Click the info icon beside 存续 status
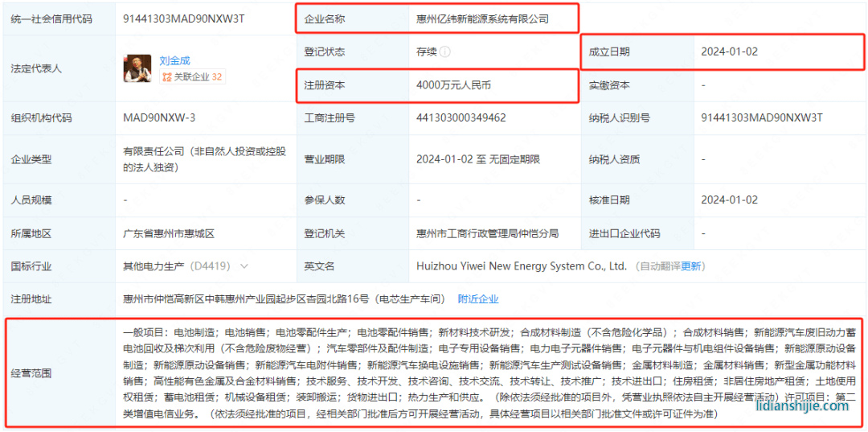 pos(445,51)
